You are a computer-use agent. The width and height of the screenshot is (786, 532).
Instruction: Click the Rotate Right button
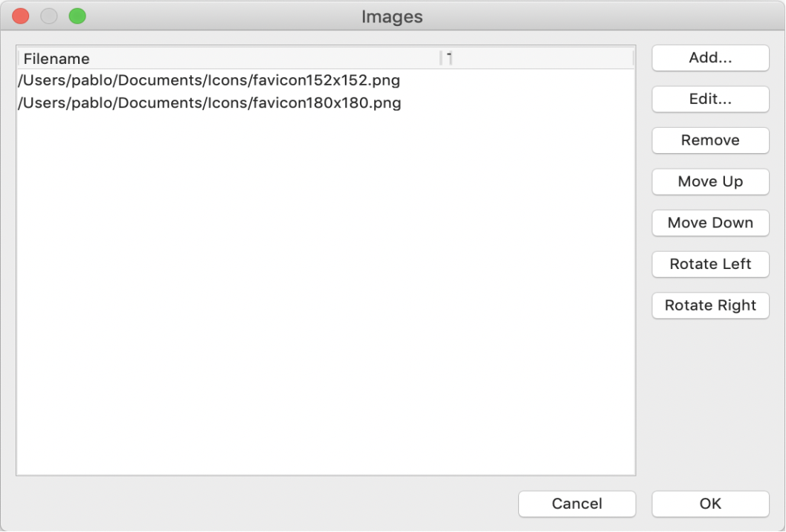tap(710, 305)
